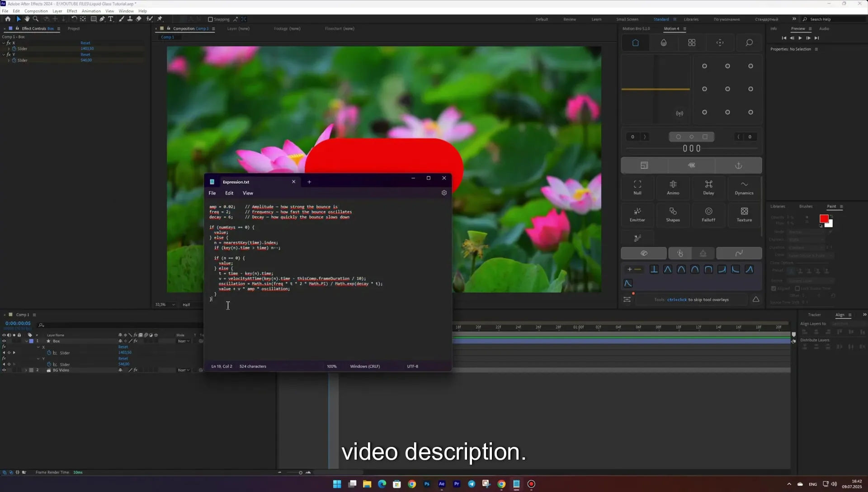
Task: Open the Animation menu
Action: point(91,11)
